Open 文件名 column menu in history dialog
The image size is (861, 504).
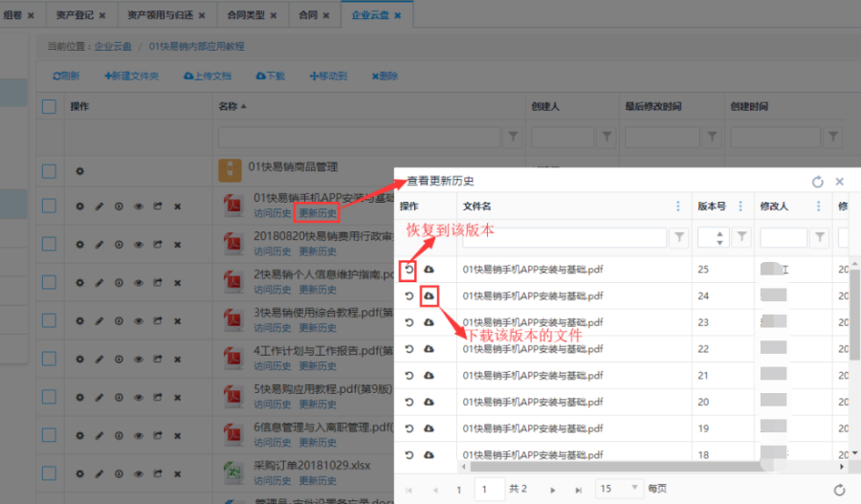pos(678,207)
